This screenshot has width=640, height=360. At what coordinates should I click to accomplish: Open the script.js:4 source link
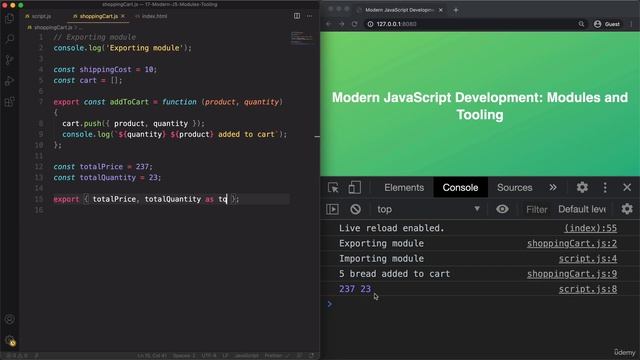click(588, 258)
